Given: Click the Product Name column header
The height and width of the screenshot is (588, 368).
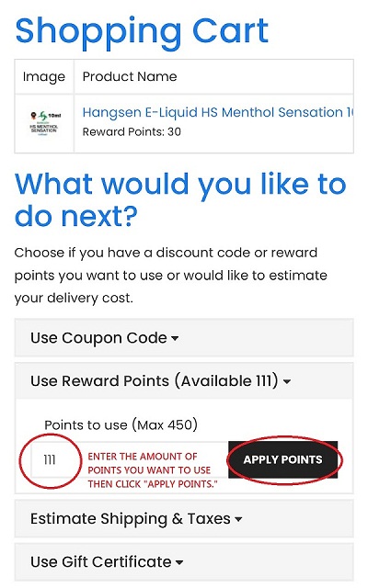Looking at the screenshot, I should [x=130, y=76].
